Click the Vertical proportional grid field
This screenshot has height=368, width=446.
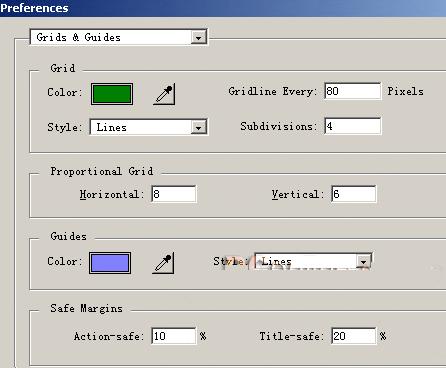click(x=354, y=194)
